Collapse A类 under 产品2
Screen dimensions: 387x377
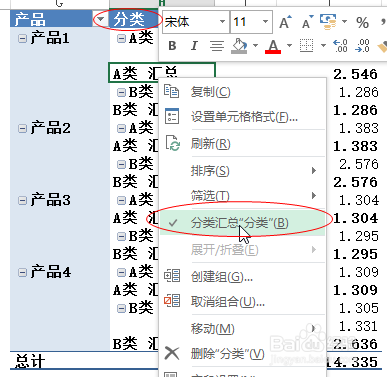[x=121, y=128]
